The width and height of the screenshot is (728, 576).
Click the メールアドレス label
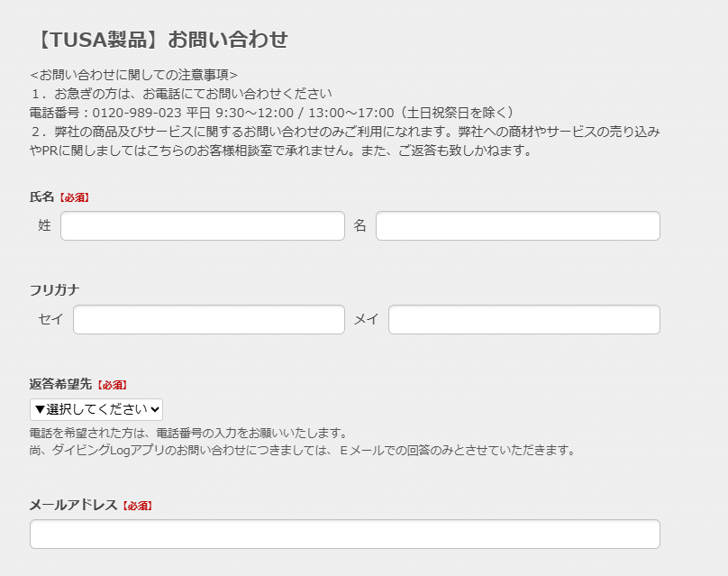73,505
